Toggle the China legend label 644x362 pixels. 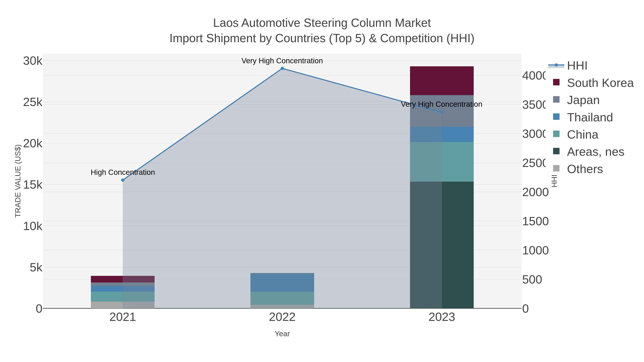[582, 135]
